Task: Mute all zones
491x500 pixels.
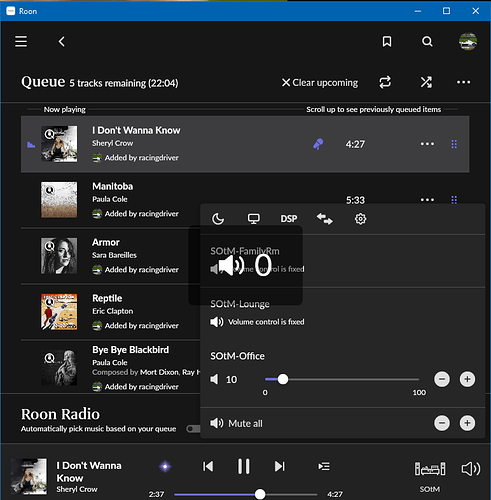Action: 236,423
